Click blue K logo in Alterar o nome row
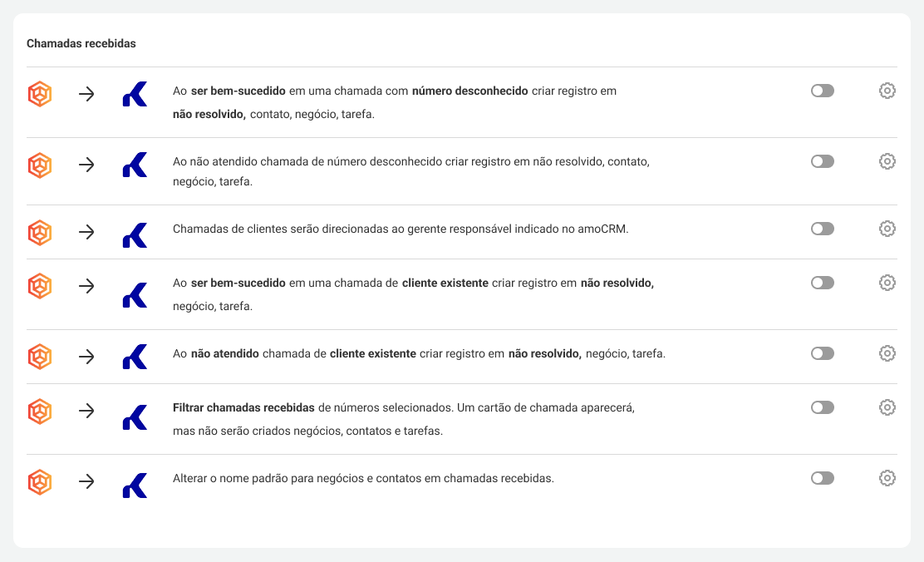The height and width of the screenshot is (562, 924). (135, 485)
